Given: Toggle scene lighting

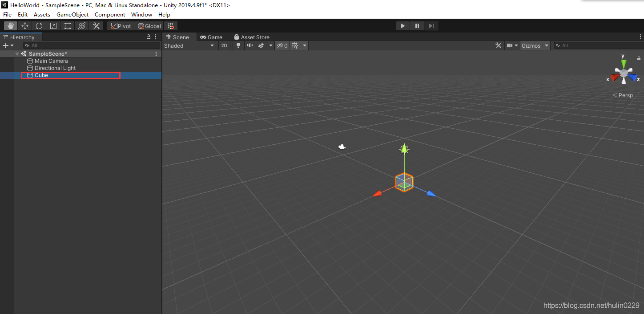Looking at the screenshot, I should pyautogui.click(x=238, y=45).
